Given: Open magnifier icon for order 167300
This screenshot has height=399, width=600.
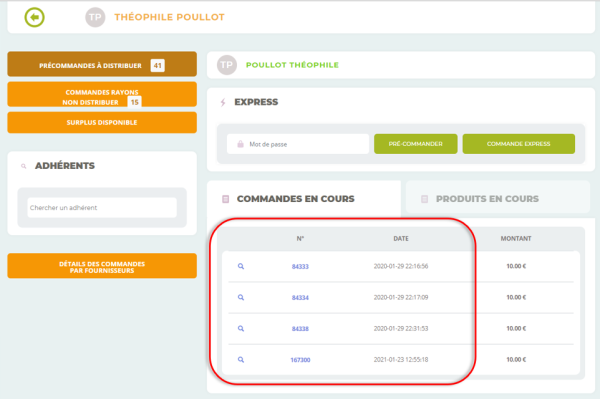Looking at the screenshot, I should pyautogui.click(x=241, y=360).
